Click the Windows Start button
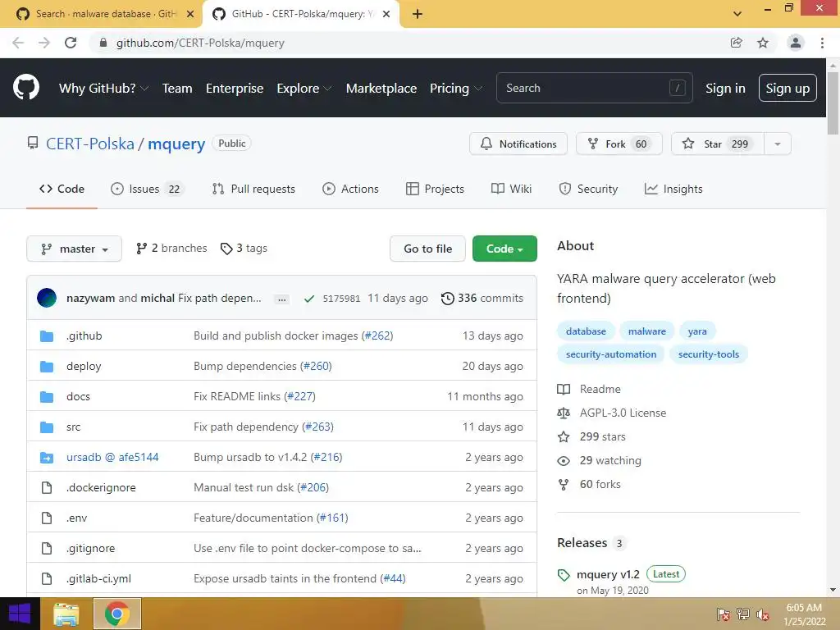840x630 pixels. [20, 614]
